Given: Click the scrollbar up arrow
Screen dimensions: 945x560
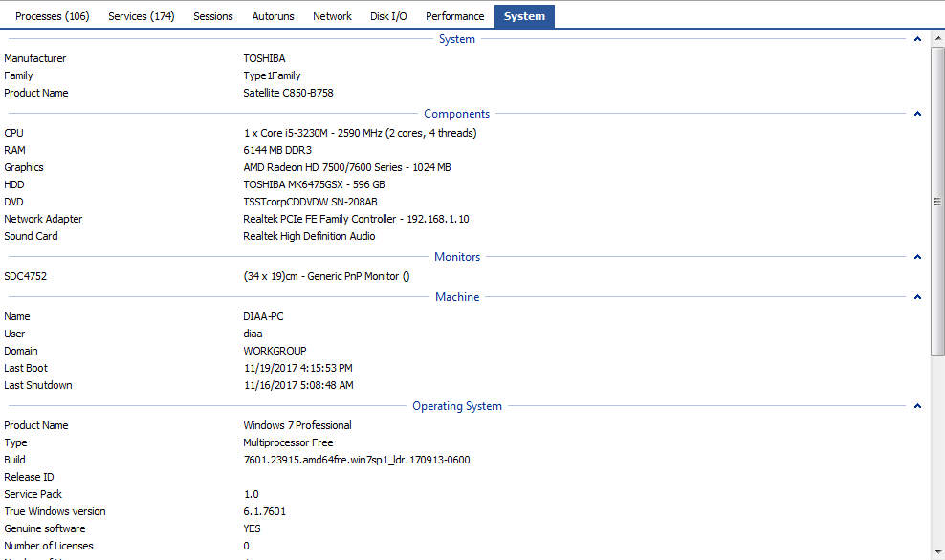Looking at the screenshot, I should 937,38.
